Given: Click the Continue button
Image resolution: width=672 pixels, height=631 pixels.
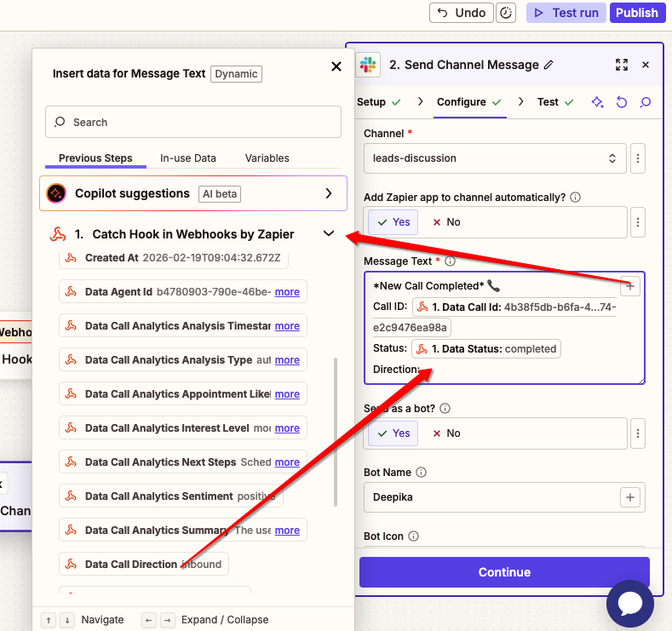Looking at the screenshot, I should (504, 572).
